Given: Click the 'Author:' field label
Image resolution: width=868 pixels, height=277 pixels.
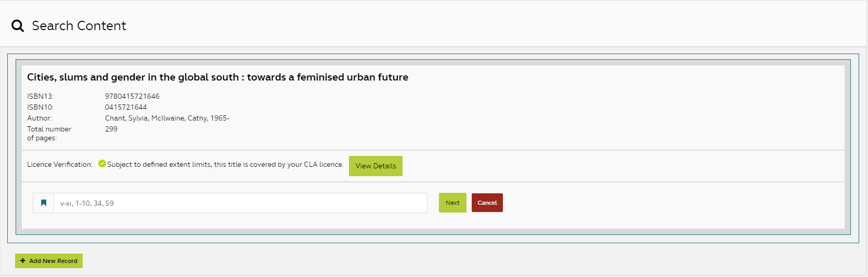Looking at the screenshot, I should pyautogui.click(x=40, y=118).
